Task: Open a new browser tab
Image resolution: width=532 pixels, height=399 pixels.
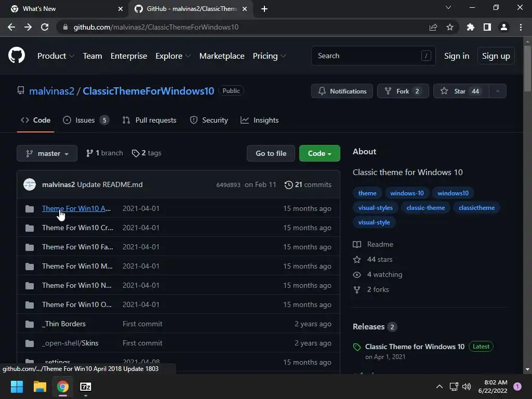Action: [x=264, y=9]
